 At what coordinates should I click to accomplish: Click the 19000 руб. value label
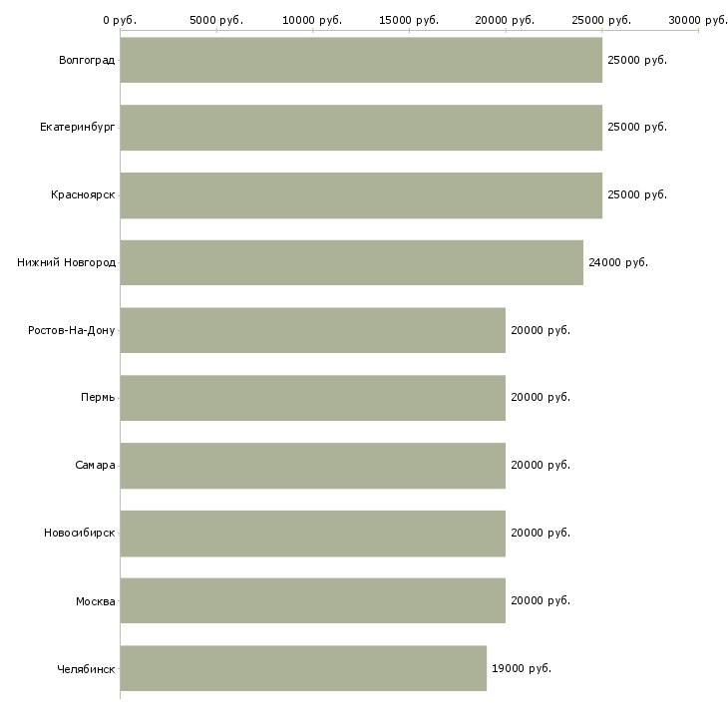[x=522, y=668]
